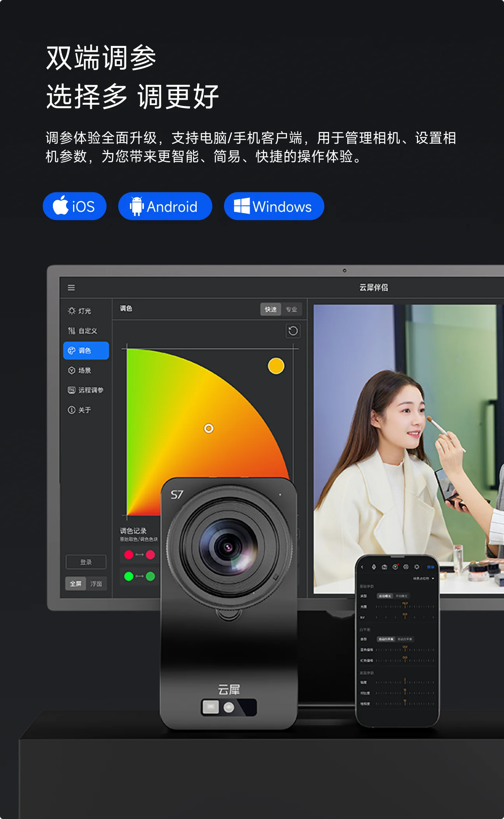Open the 关于 about page in the sidebar
Screen dimensions: 504x819
80,410
